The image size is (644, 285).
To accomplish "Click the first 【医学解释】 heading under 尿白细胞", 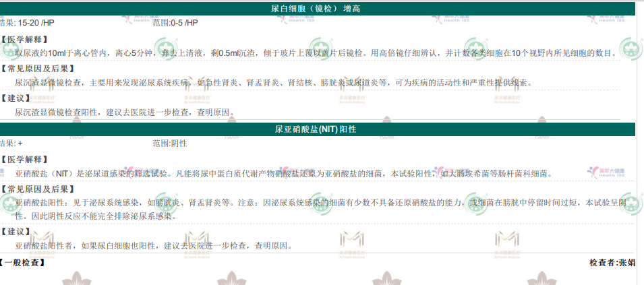I will [24, 40].
